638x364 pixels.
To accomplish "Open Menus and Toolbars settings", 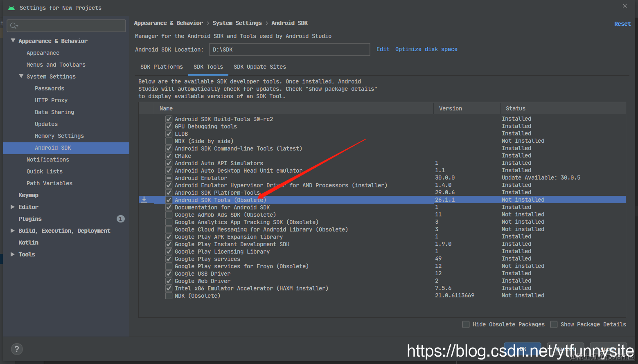I will pyautogui.click(x=56, y=65).
